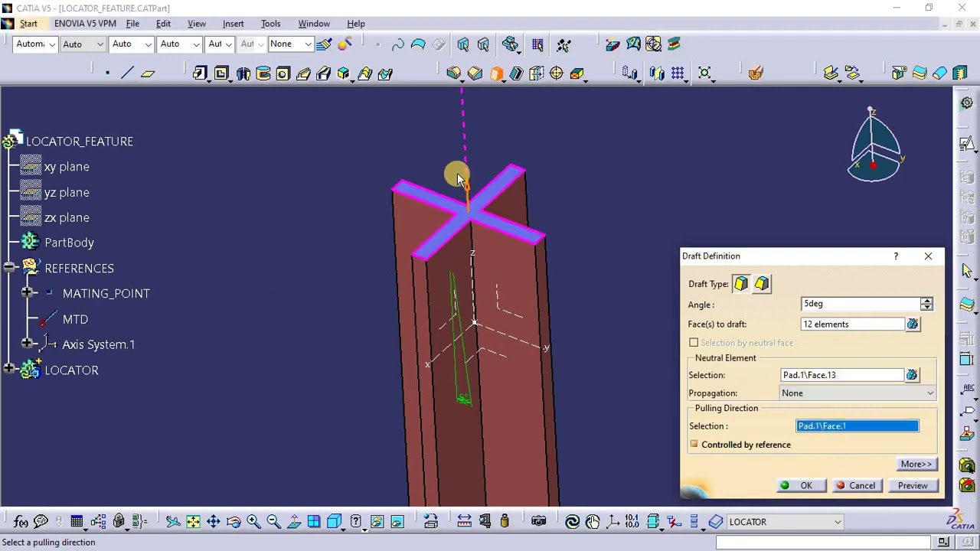980x551 pixels.
Task: Expand the Axis System.1 tree node
Action: pyautogui.click(x=28, y=344)
